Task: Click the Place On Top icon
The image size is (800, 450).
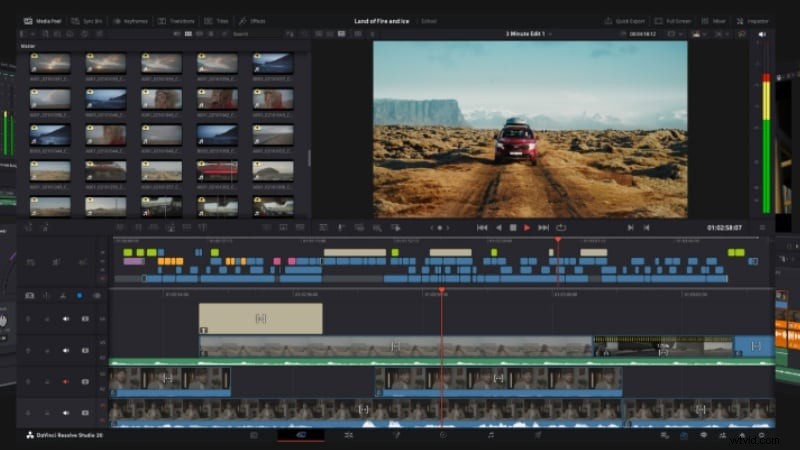Action: click(187, 228)
